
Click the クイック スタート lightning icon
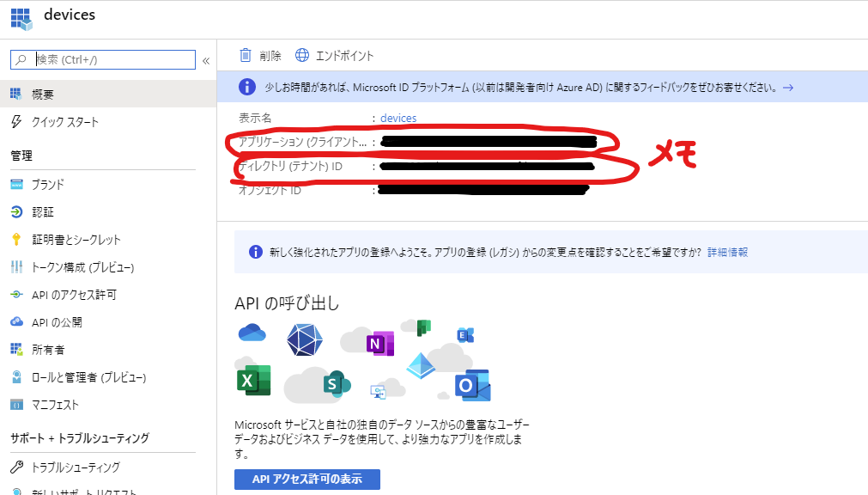pyautogui.click(x=16, y=122)
